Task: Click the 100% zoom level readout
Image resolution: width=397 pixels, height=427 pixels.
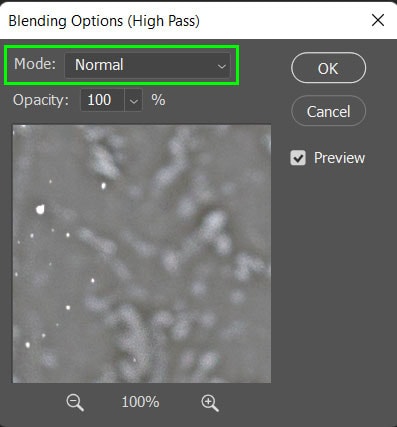Action: tap(140, 402)
